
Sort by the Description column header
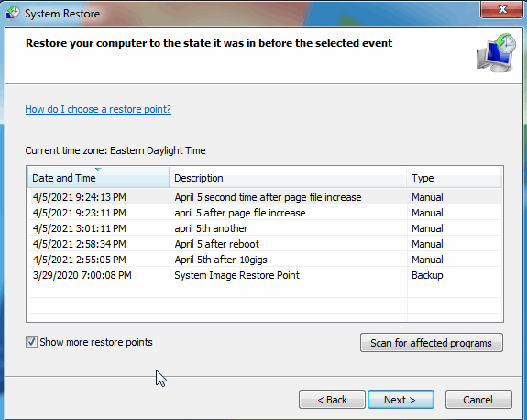(288, 178)
